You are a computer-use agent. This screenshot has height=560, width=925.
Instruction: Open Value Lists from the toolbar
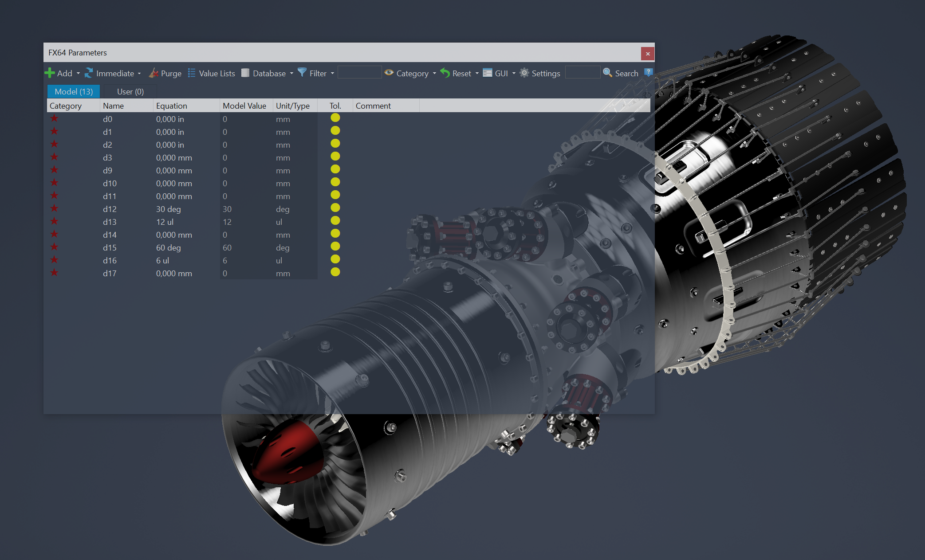tap(212, 73)
